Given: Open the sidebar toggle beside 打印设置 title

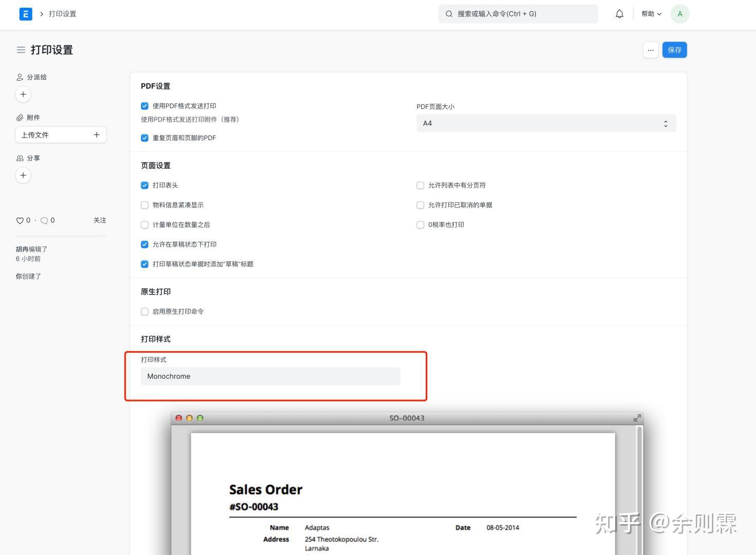Looking at the screenshot, I should point(21,50).
